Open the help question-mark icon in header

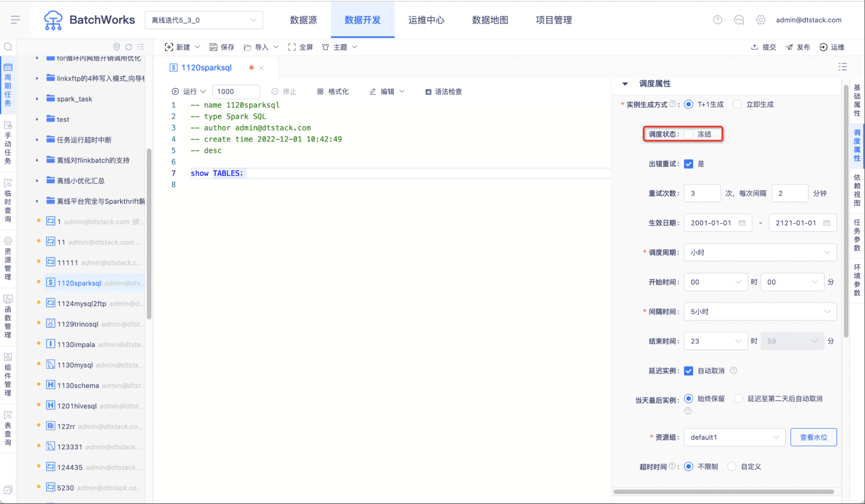coord(717,20)
